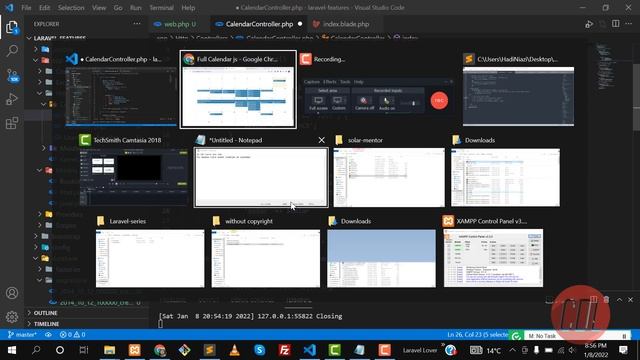The width and height of the screenshot is (640, 360).
Task: Open the Run menu
Action: tap(136, 8)
